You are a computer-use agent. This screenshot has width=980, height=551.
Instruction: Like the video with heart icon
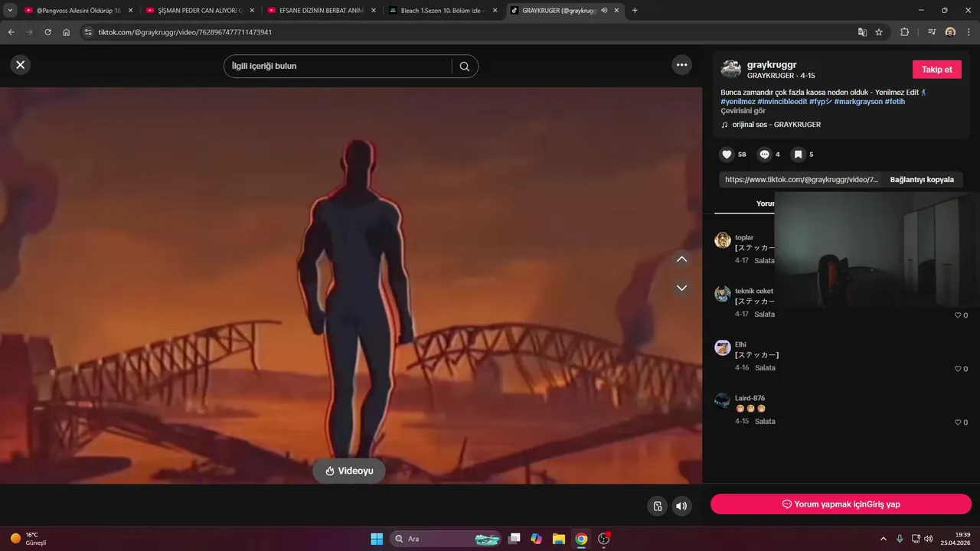pyautogui.click(x=727, y=155)
